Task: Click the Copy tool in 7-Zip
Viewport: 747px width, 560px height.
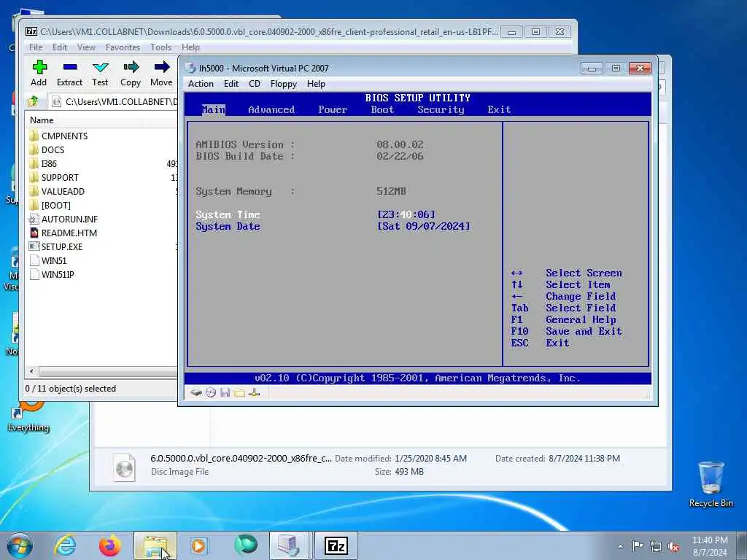Action: tap(131, 74)
